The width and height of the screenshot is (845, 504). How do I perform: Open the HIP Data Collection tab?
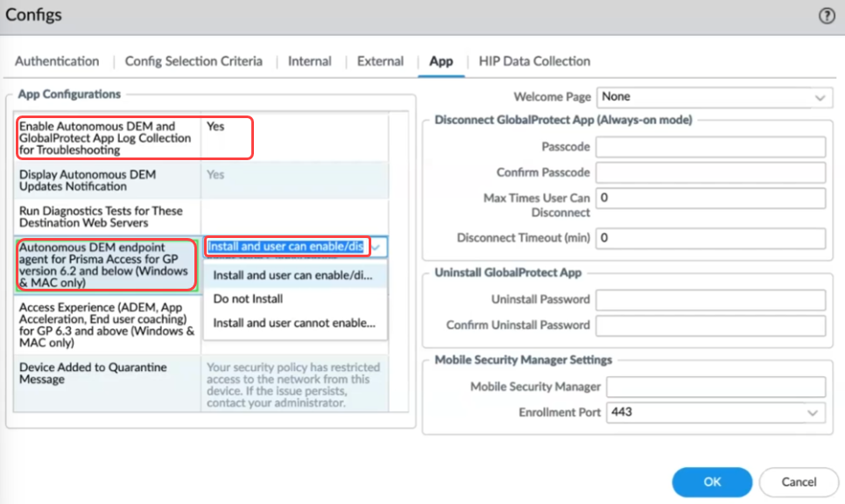pos(534,61)
